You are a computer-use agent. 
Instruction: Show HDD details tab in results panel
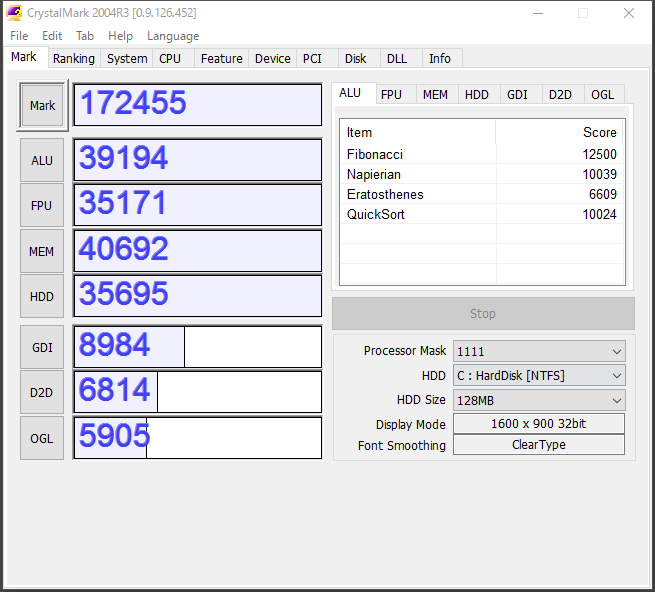coord(477,95)
